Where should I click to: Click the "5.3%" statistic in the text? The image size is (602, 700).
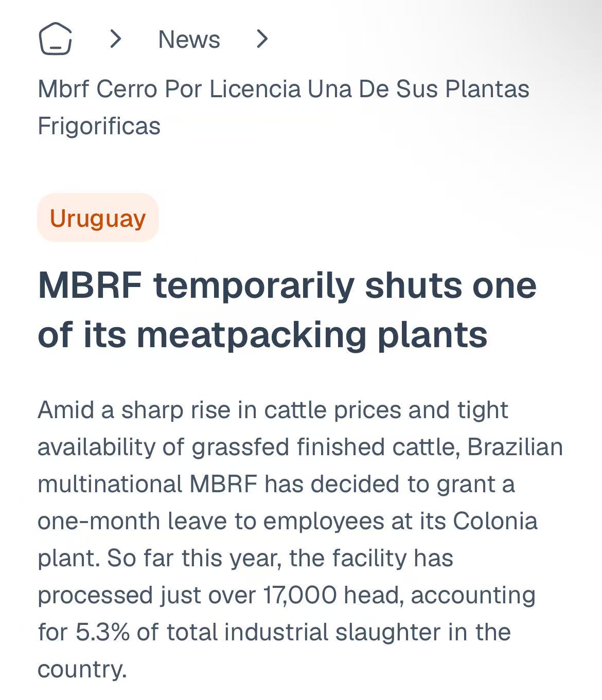(102, 633)
